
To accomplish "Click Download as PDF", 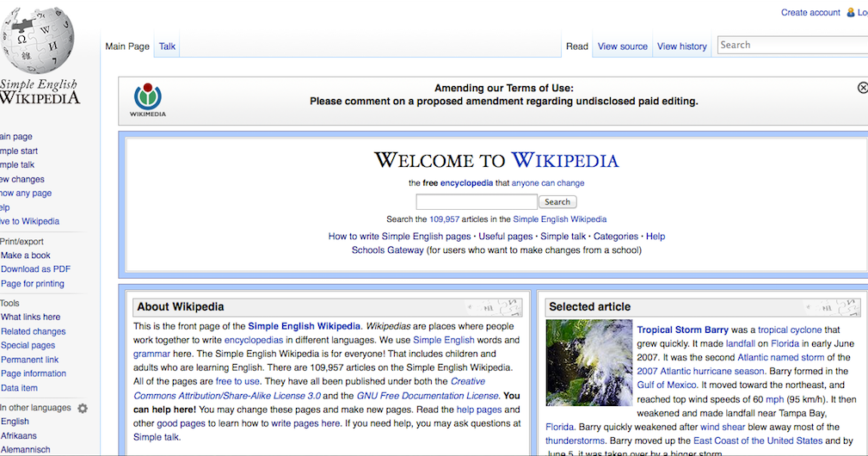I will (x=35, y=269).
